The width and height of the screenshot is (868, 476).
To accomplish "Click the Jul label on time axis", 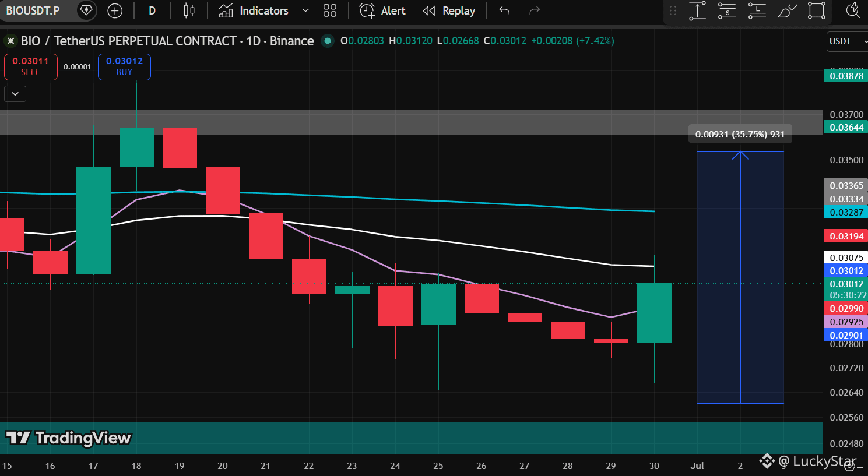I will tap(697, 466).
